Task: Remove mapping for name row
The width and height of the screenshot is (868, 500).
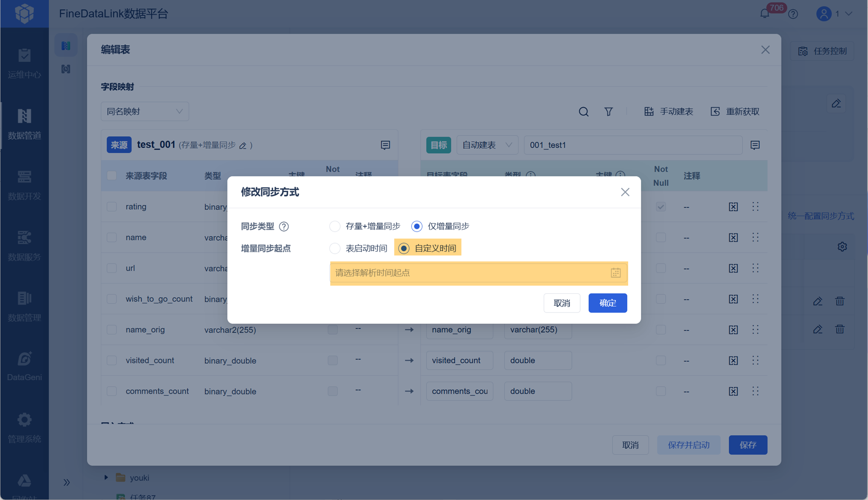Action: [x=733, y=237]
